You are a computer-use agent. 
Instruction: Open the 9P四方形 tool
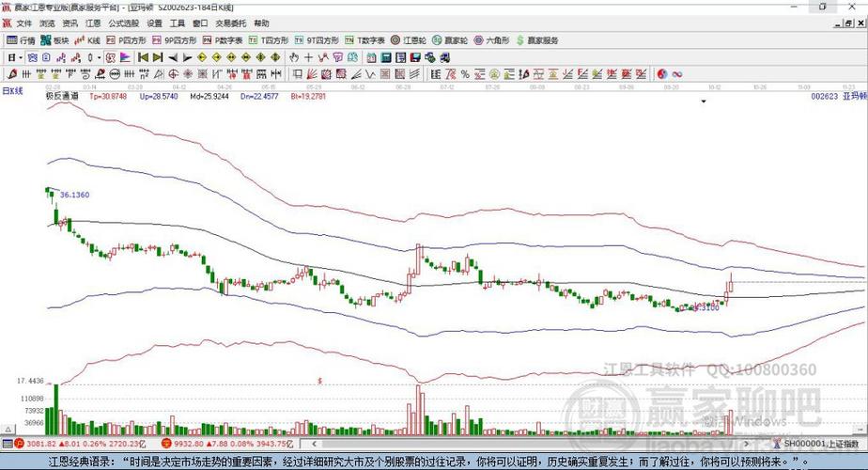tap(175, 40)
